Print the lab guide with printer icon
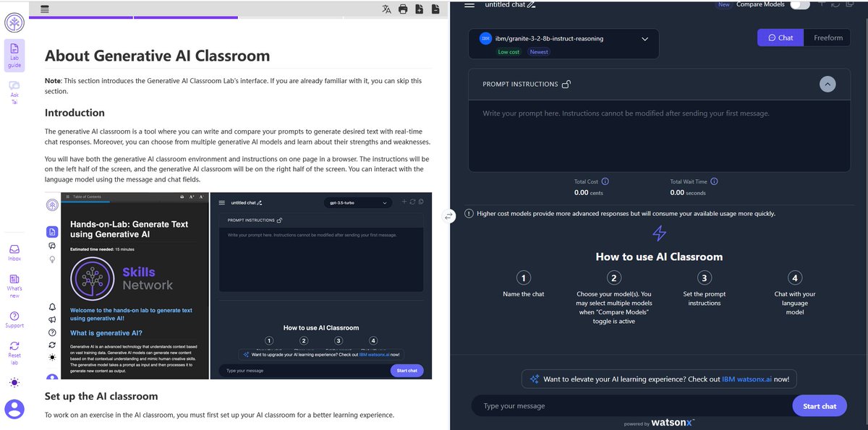The width and height of the screenshot is (868, 430). 403,9
